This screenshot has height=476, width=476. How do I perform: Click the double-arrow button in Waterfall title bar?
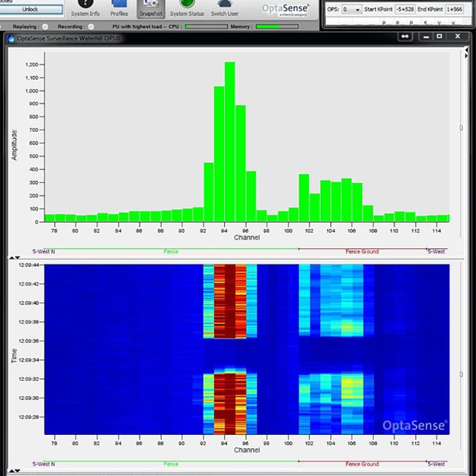click(x=405, y=37)
